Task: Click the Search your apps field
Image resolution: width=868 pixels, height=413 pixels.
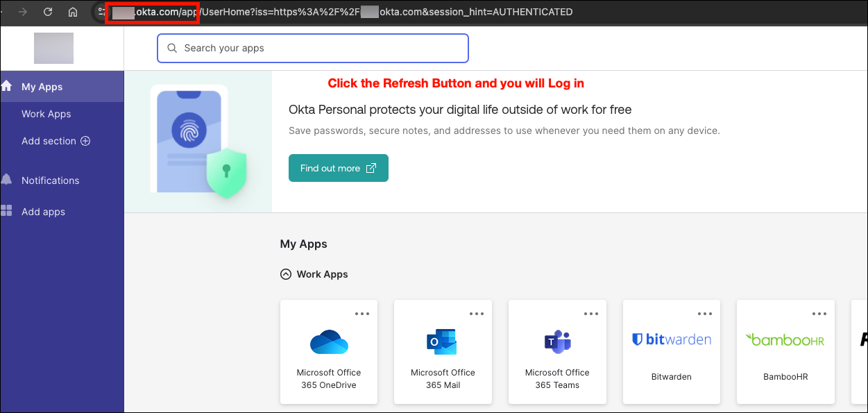Action: 312,49
